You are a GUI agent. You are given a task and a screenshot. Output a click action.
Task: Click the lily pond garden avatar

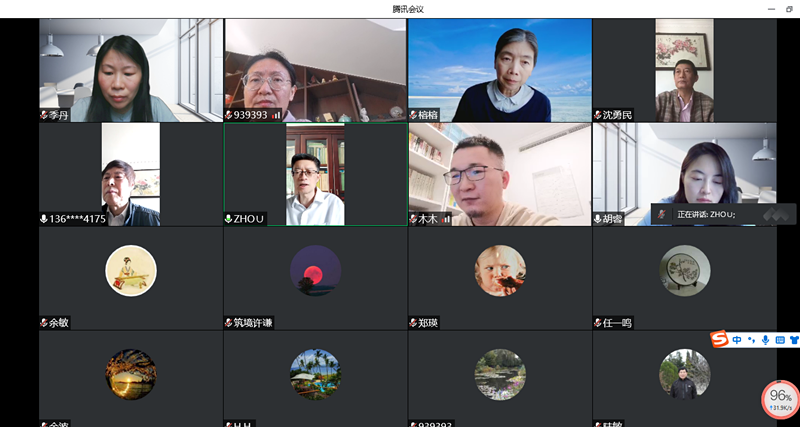pyautogui.click(x=500, y=375)
